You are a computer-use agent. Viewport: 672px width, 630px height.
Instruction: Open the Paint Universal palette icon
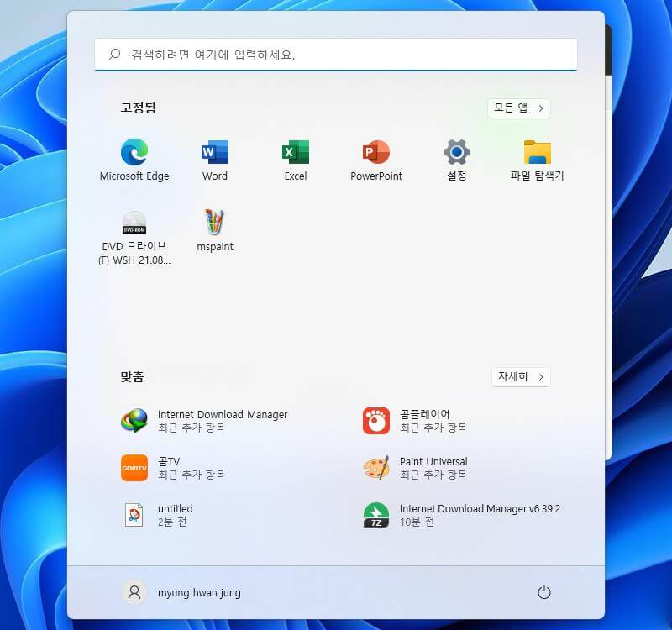tap(376, 468)
